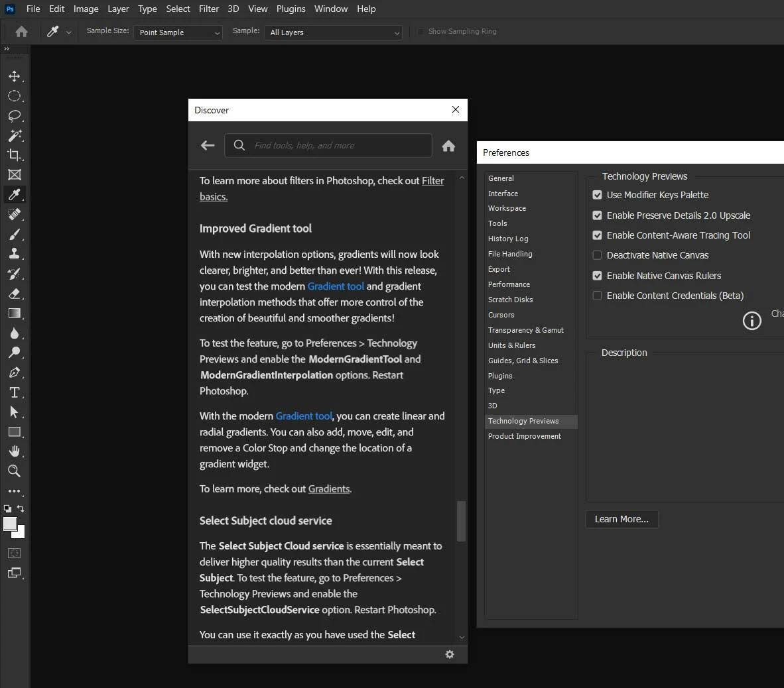784x688 pixels.
Task: Open the Layer menu
Action: (x=118, y=9)
